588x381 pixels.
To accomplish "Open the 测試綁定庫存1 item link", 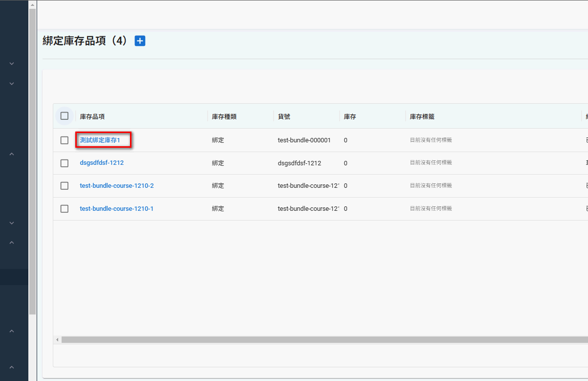I will tap(100, 140).
